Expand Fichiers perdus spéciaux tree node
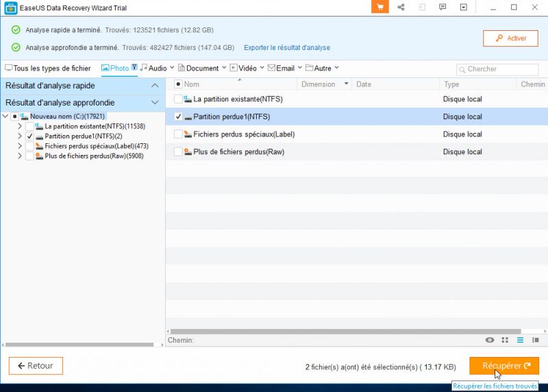The width and height of the screenshot is (548, 392). pos(20,146)
